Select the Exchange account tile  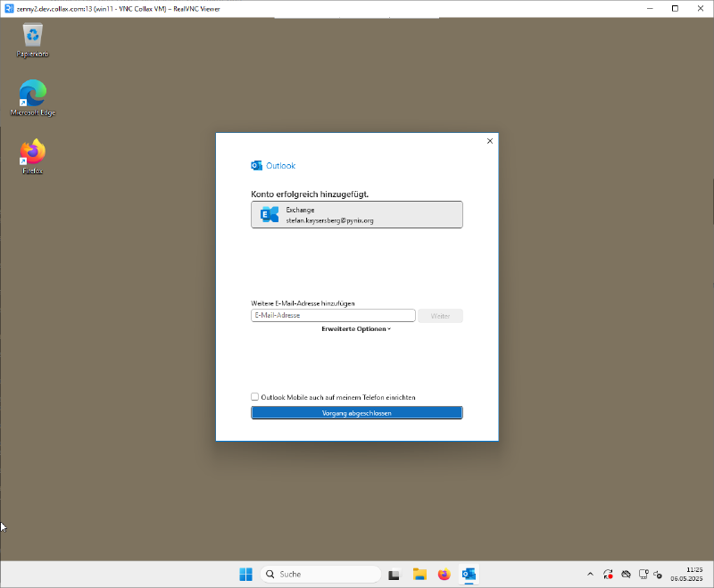[x=357, y=214]
